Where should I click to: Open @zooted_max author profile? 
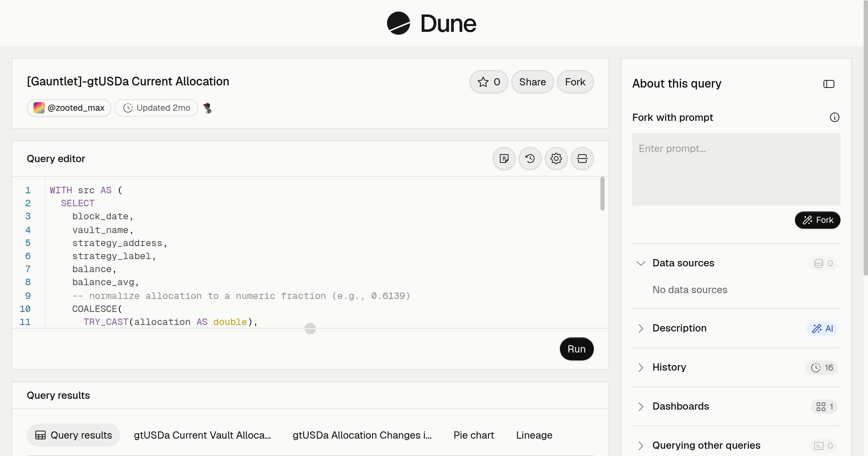coord(69,108)
